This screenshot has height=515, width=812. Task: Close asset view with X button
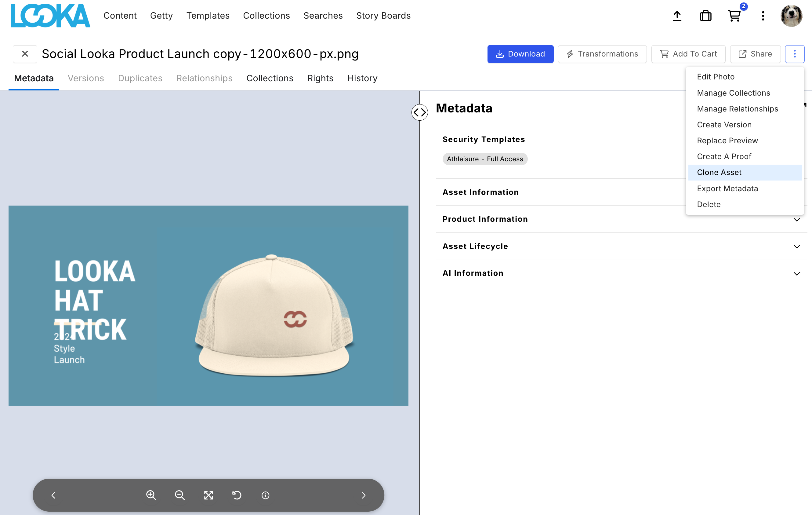(x=25, y=54)
